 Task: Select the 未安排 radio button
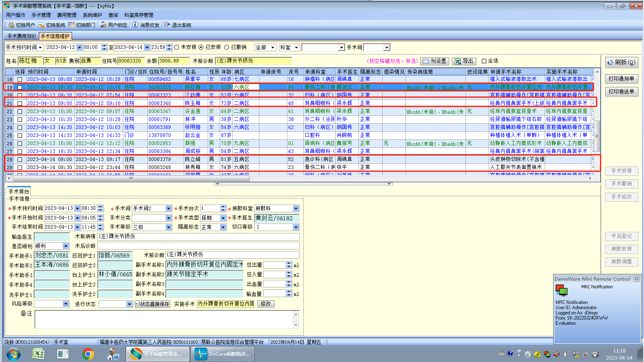(177, 47)
